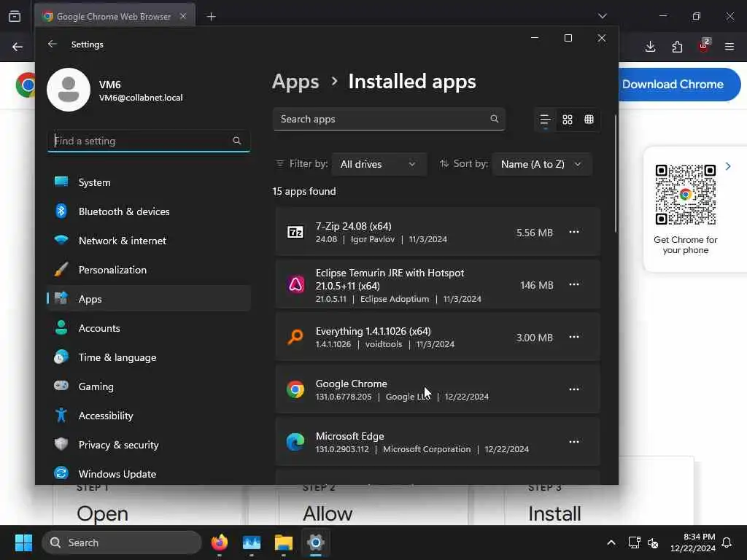Click the Apps breadcrumb link
This screenshot has height=560, width=747.
(x=295, y=82)
